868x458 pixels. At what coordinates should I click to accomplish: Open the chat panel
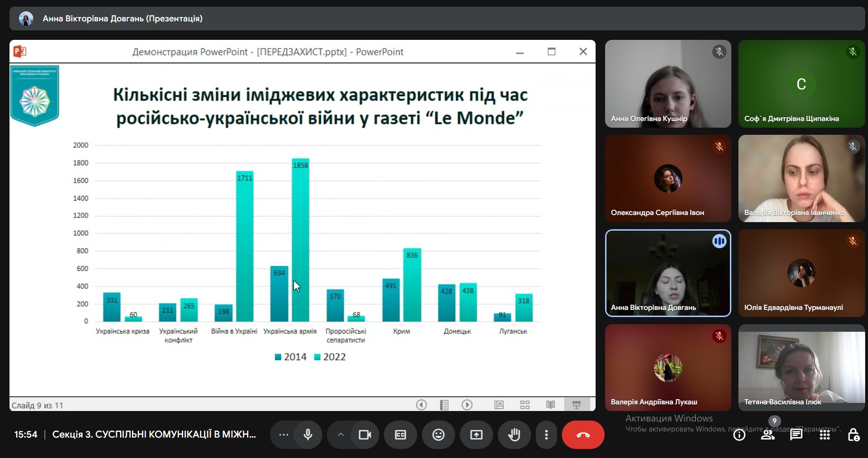796,435
